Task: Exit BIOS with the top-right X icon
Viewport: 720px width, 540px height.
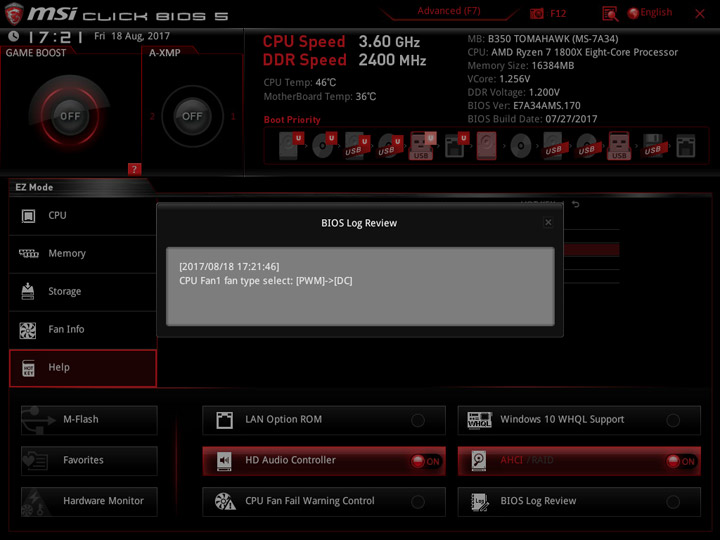Action: click(700, 14)
